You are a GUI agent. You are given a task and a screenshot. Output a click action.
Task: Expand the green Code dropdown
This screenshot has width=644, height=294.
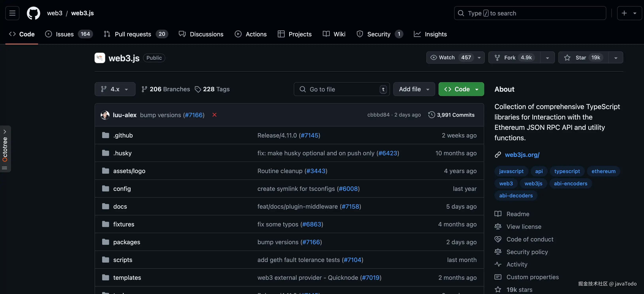461,89
